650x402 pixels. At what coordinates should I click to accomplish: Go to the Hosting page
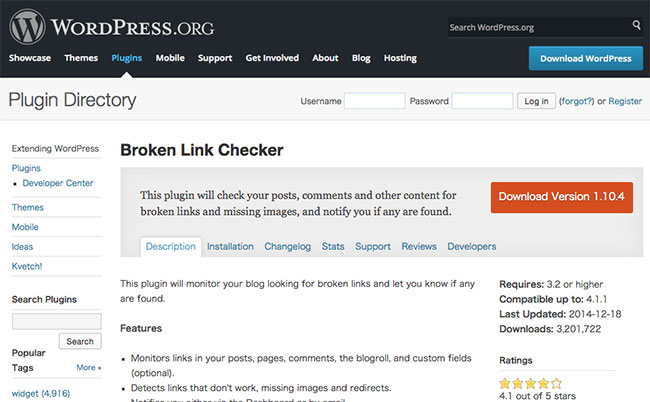pos(400,58)
